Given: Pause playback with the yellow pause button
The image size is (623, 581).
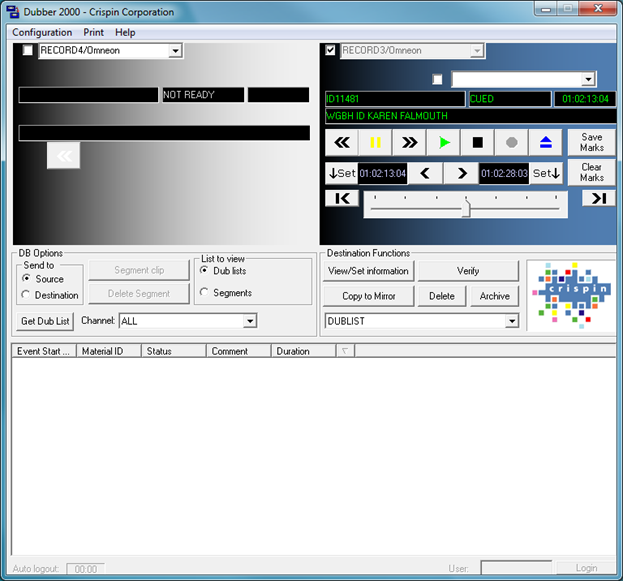Looking at the screenshot, I should click(375, 142).
